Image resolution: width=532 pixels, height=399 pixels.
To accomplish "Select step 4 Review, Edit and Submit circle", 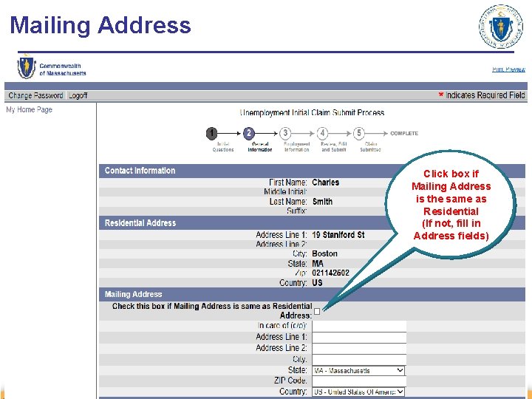I will (322, 133).
